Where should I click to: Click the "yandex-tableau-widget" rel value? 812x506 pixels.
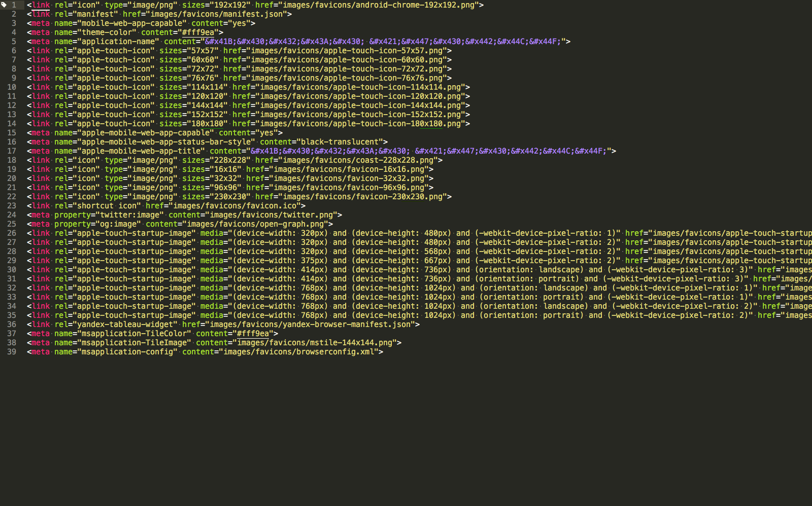125,324
